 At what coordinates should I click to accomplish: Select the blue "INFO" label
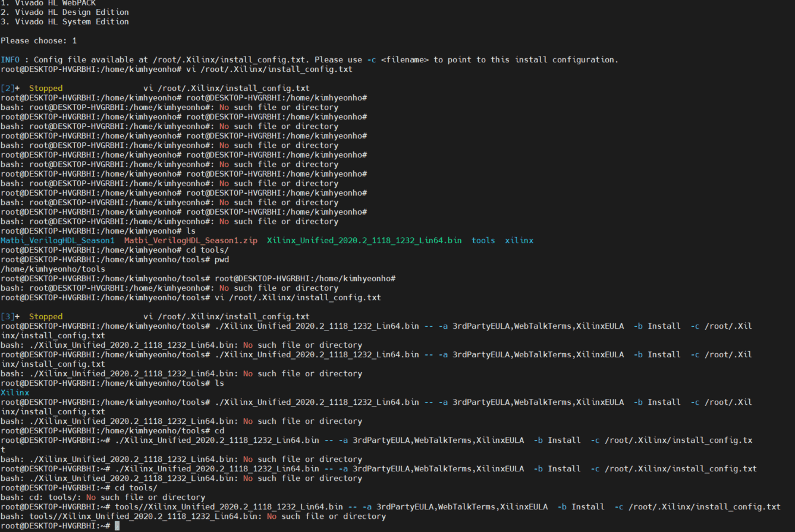(x=10, y=59)
